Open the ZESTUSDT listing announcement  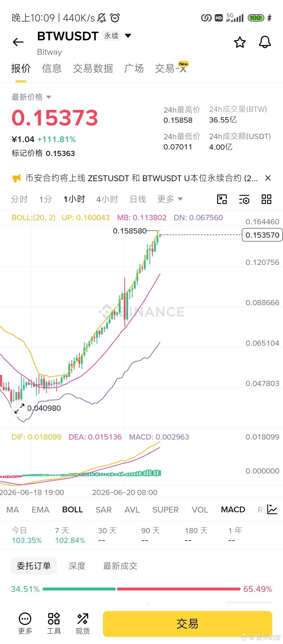[141, 178]
